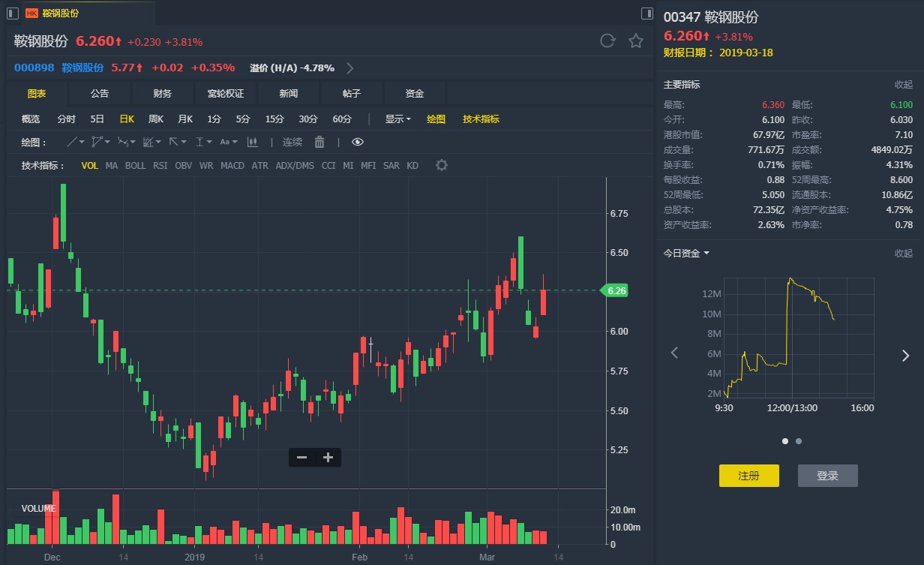Switch to the 新闻 tab

pos(289,94)
